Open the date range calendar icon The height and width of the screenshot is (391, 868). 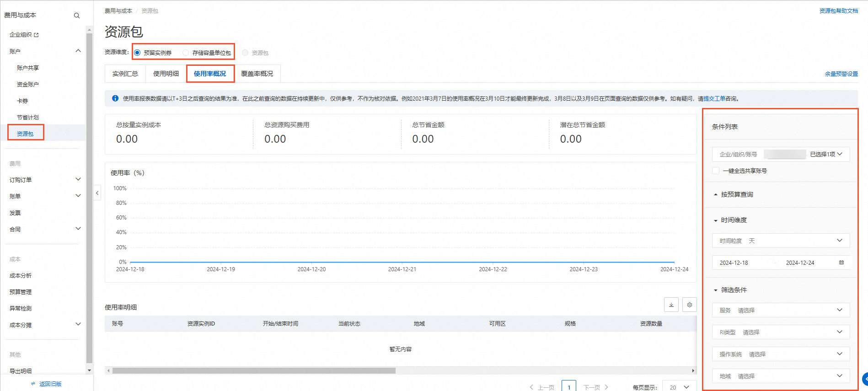[x=841, y=262]
